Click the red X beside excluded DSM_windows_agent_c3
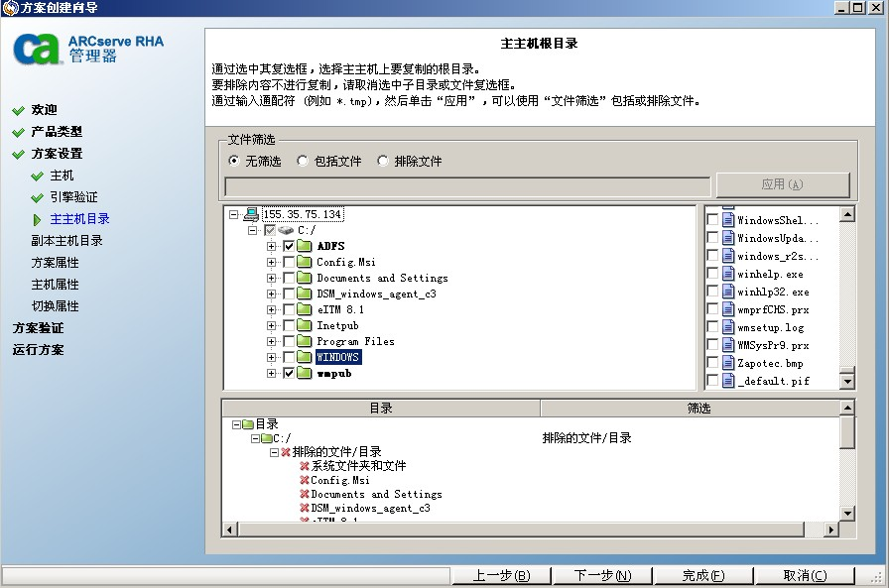Viewport: 889px width, 588px height. (305, 508)
